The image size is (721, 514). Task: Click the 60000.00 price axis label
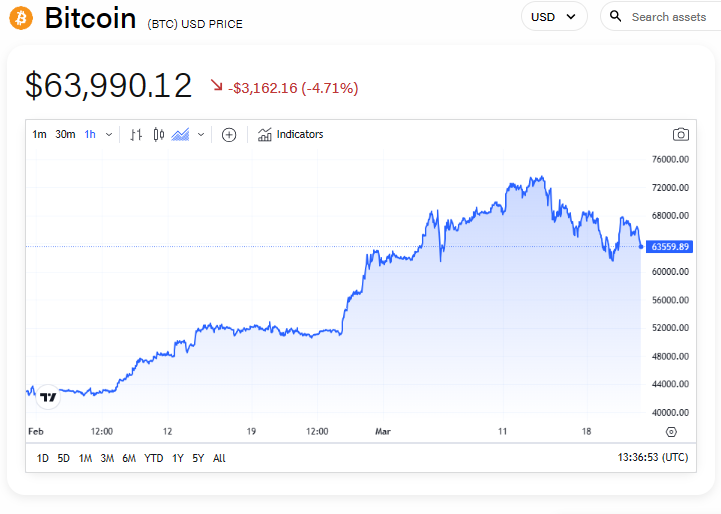click(670, 272)
